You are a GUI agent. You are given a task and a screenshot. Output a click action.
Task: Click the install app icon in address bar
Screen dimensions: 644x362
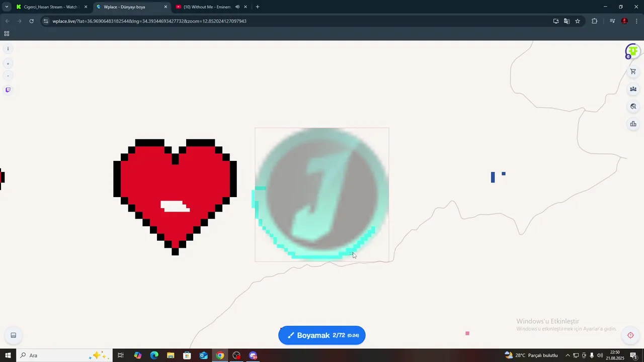pos(556,21)
